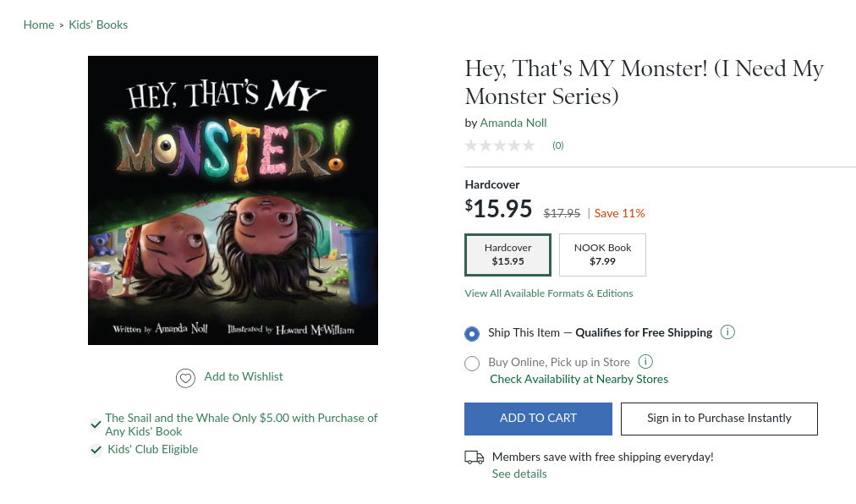The image size is (856, 504).
Task: Choose the NOOK Book $7.99 format
Action: pyautogui.click(x=602, y=255)
